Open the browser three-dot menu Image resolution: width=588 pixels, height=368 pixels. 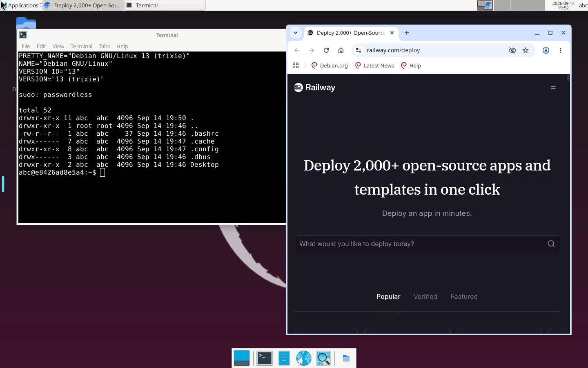point(561,50)
